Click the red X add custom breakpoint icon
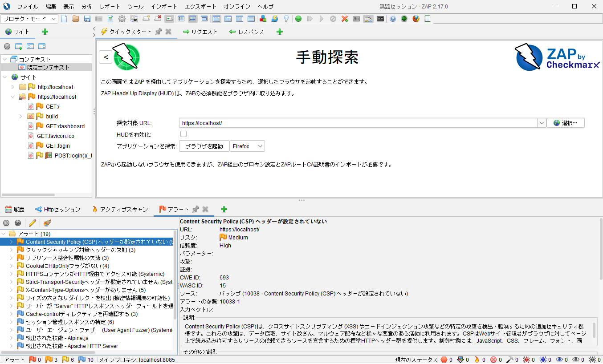 (345, 19)
